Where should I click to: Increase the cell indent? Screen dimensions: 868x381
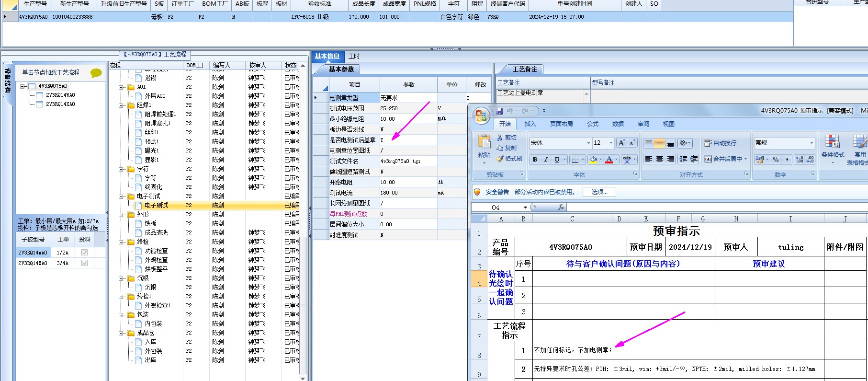694,159
